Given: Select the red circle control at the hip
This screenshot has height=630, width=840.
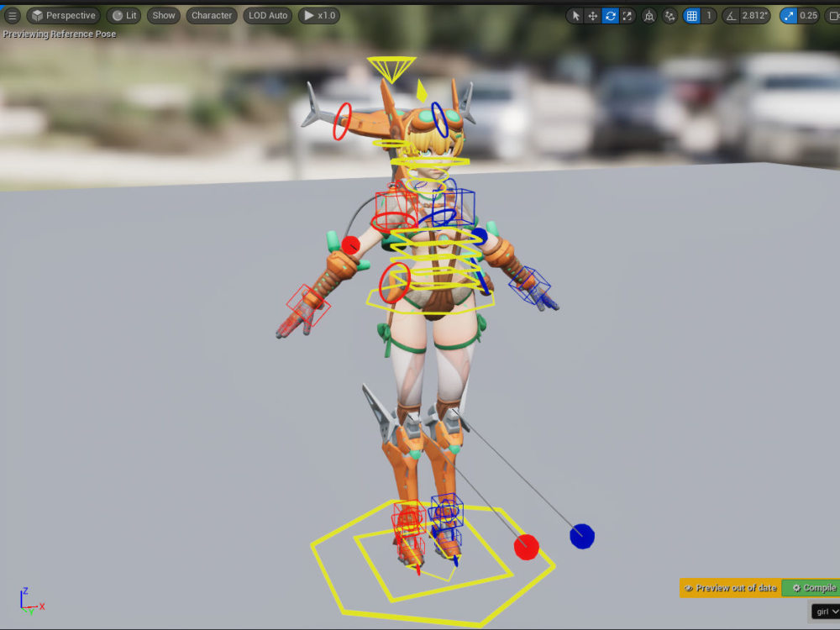Looking at the screenshot, I should click(x=394, y=282).
